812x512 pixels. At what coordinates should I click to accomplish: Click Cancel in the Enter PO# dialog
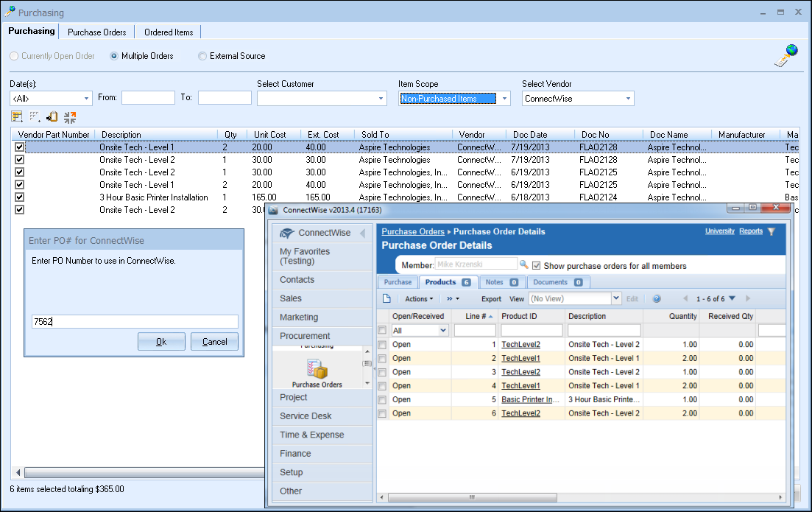pyautogui.click(x=214, y=342)
